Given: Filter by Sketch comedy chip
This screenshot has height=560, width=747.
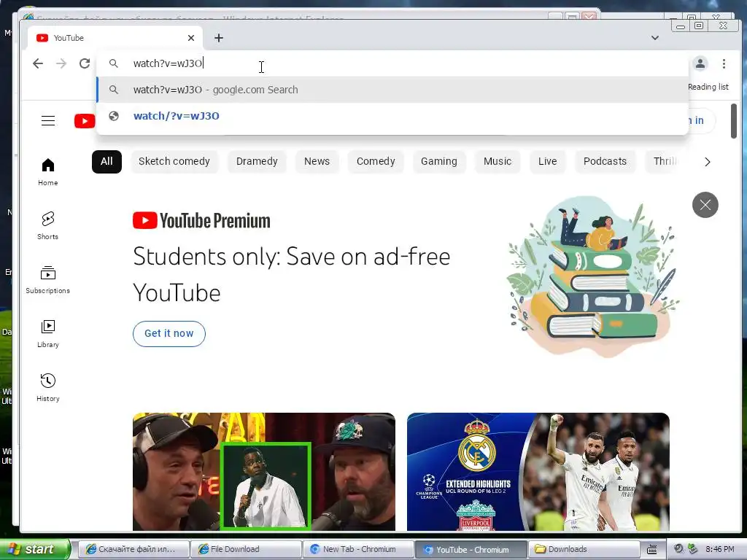Looking at the screenshot, I should click(x=174, y=161).
